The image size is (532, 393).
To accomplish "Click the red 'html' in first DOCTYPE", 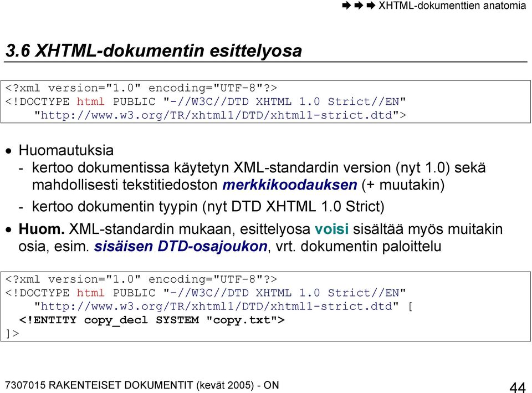I will click(x=90, y=102).
